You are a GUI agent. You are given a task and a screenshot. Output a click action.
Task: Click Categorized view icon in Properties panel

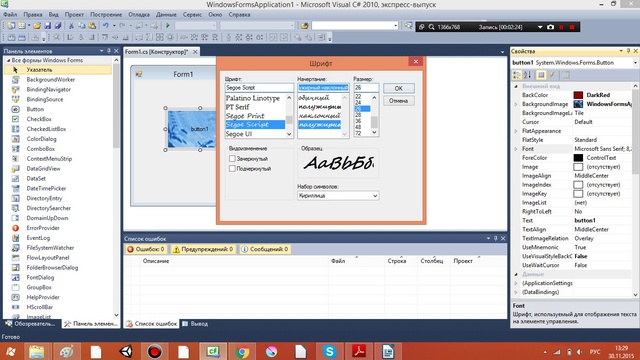517,75
